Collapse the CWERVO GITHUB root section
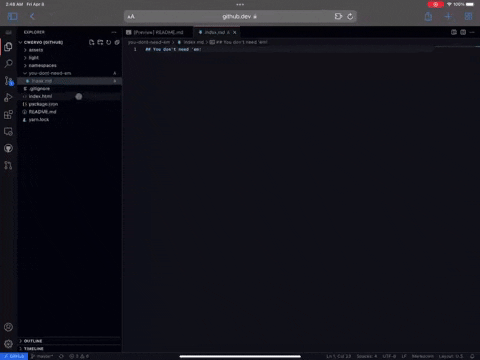 (43, 42)
